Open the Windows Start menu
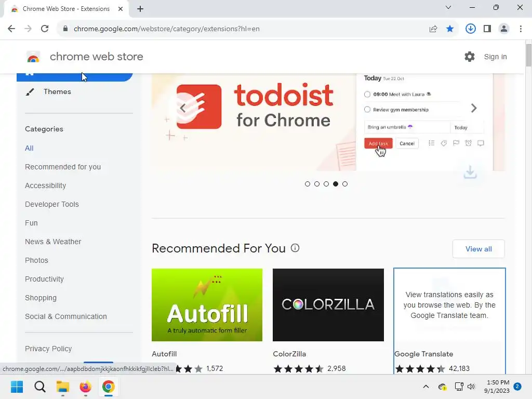 [x=17, y=387]
